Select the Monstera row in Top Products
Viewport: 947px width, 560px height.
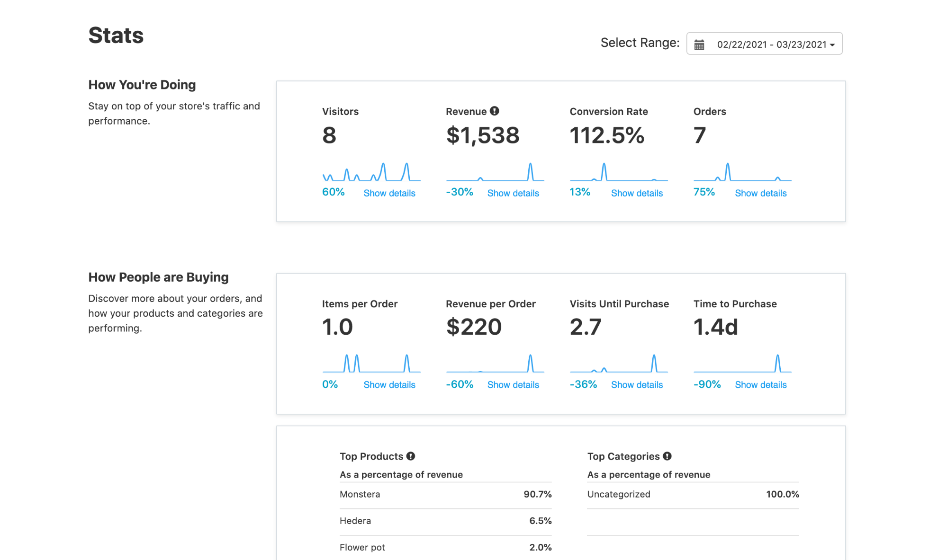click(x=445, y=494)
